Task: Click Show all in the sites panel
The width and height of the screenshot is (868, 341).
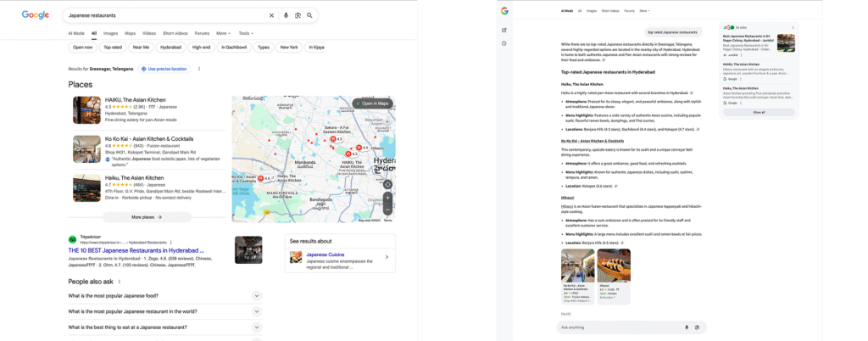Action: tap(759, 112)
